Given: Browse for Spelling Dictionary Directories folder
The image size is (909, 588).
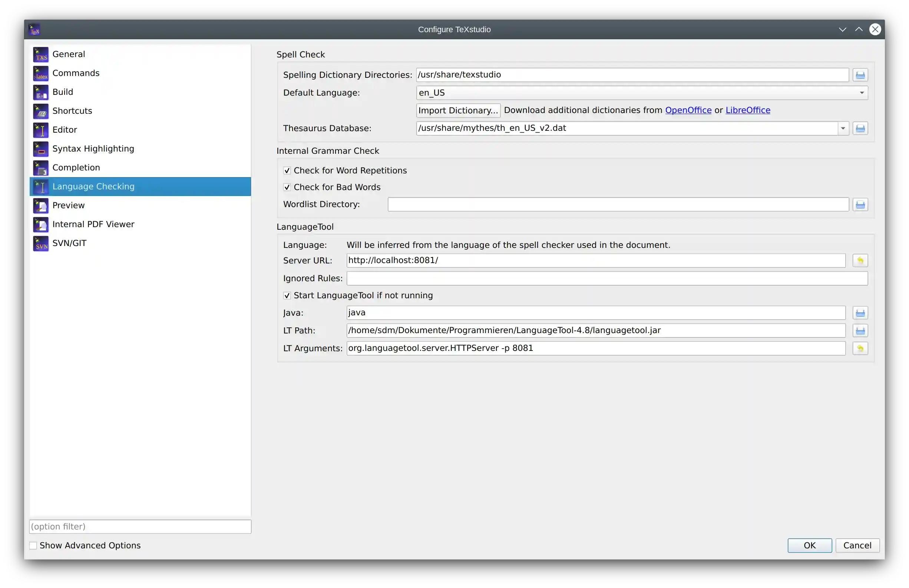Looking at the screenshot, I should (x=860, y=75).
